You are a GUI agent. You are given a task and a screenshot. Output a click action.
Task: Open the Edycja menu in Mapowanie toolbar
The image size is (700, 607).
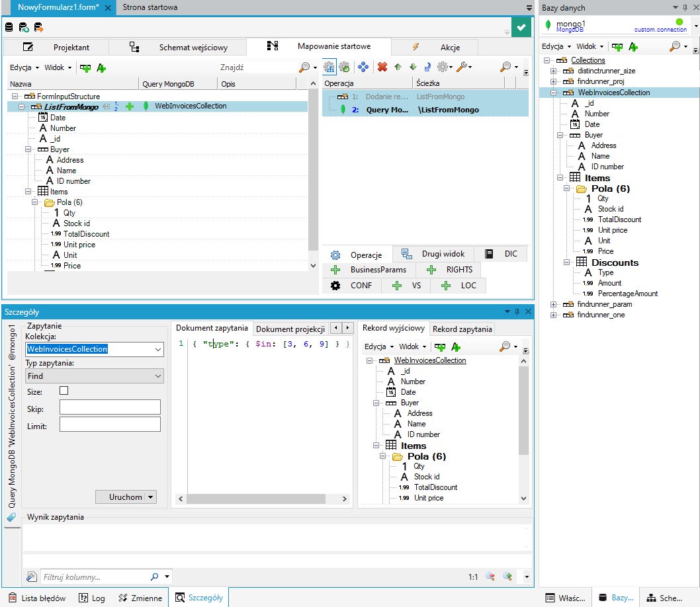click(24, 68)
